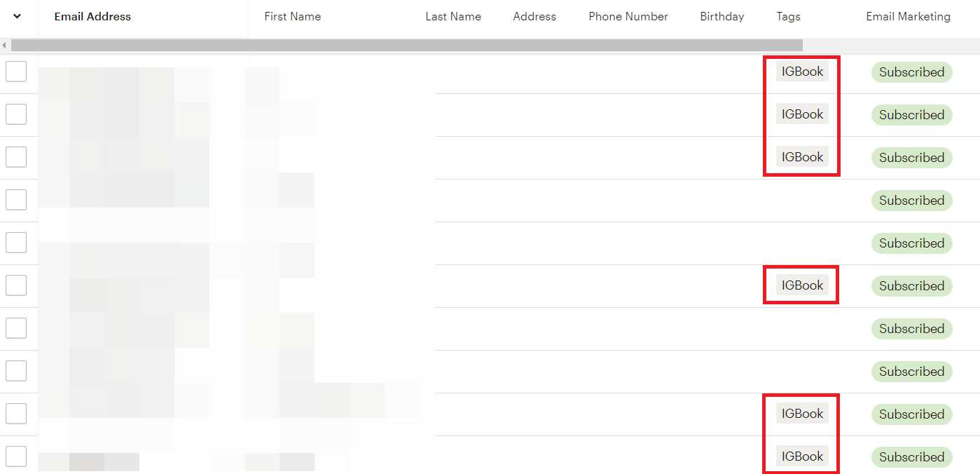Click the IGBook tag in the ninth row

tap(802, 414)
